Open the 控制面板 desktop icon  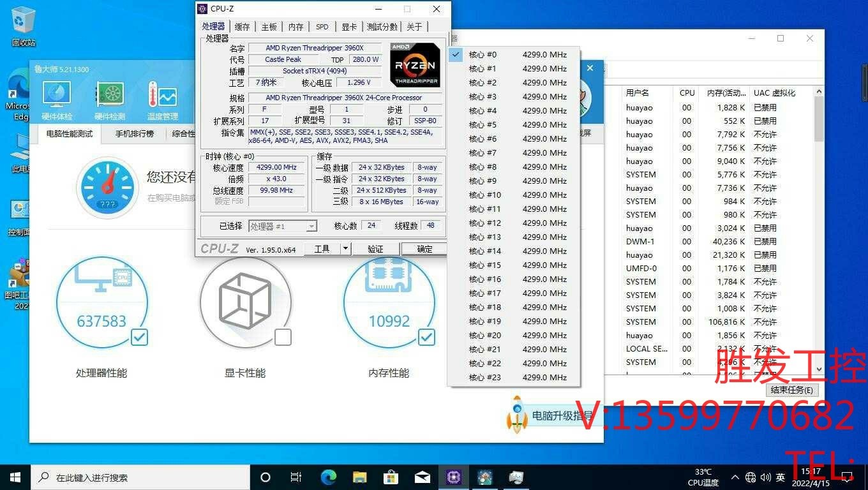(19, 217)
